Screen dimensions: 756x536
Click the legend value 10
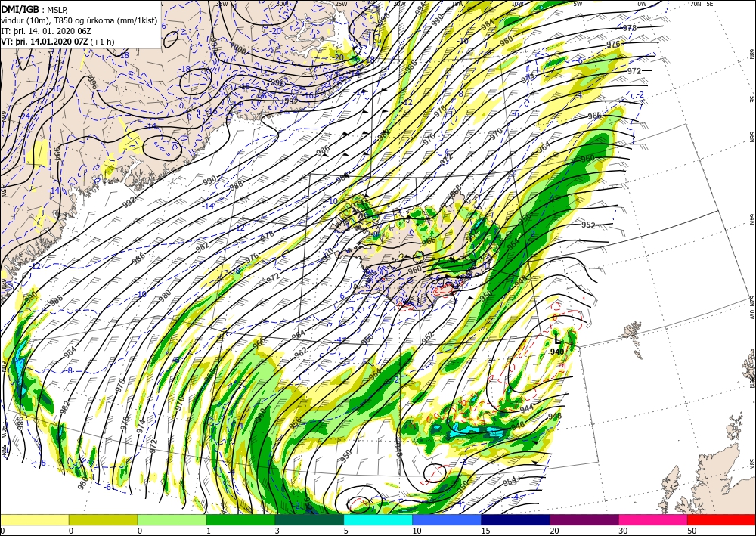417,531
